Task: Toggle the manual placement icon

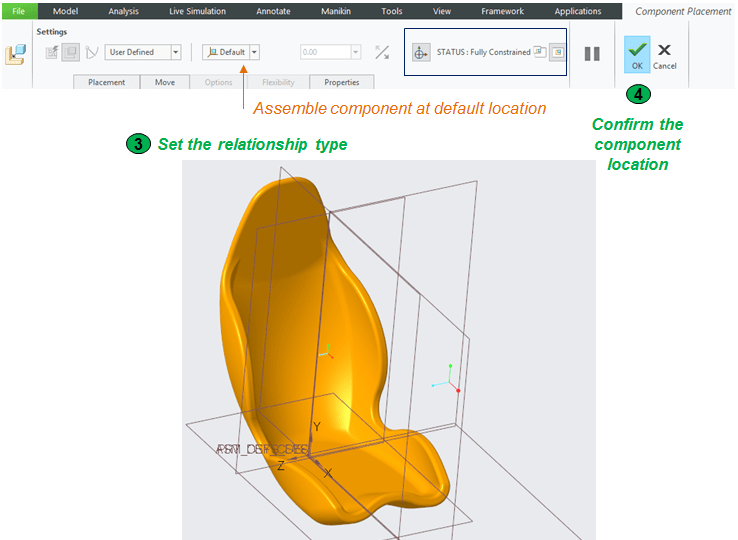Action: pyautogui.click(x=71, y=52)
